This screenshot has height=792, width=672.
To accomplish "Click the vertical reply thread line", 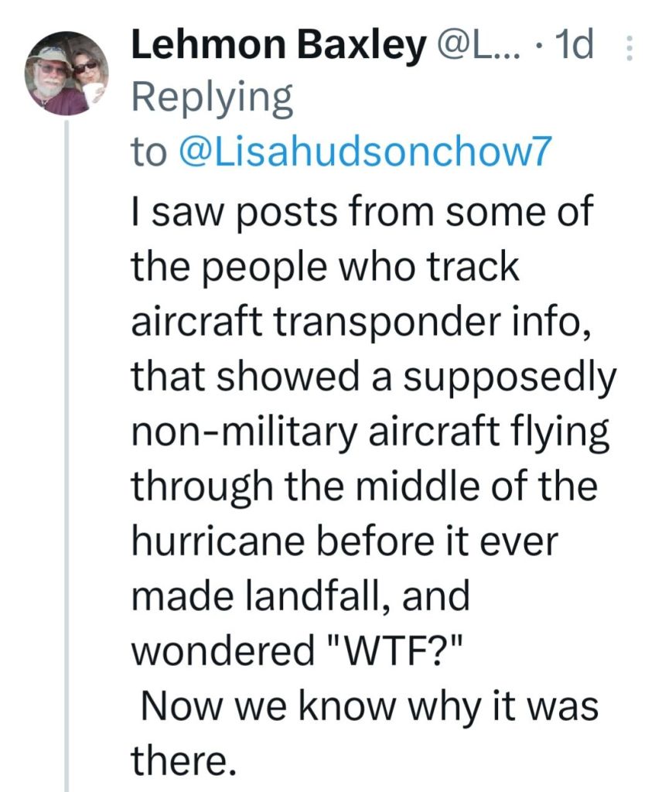I will [x=68, y=464].
